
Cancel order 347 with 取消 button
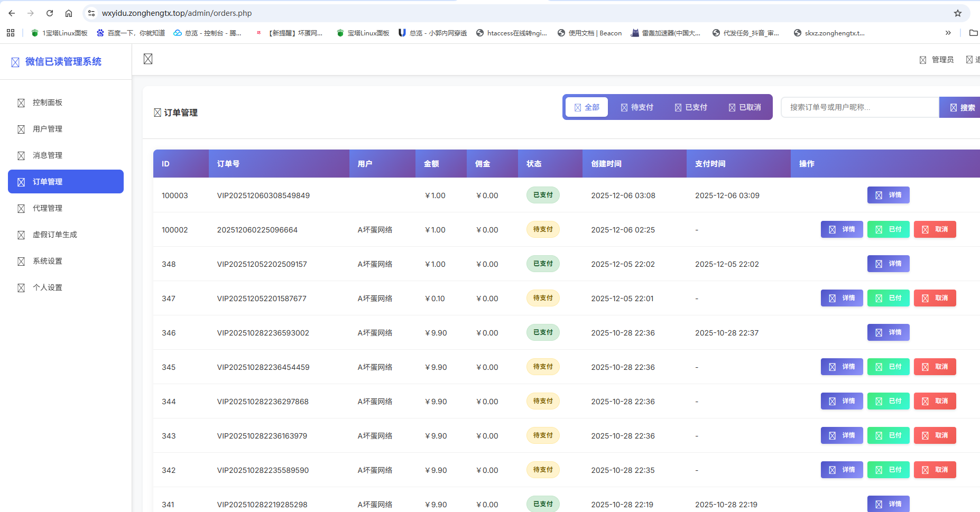[x=935, y=298]
